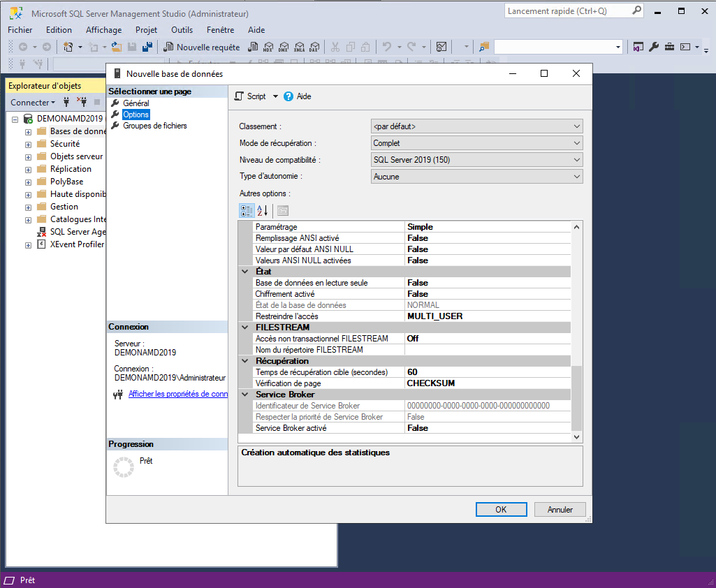Switch property grid to categorized view
Viewport: 716px width, 588px height.
coord(247,211)
